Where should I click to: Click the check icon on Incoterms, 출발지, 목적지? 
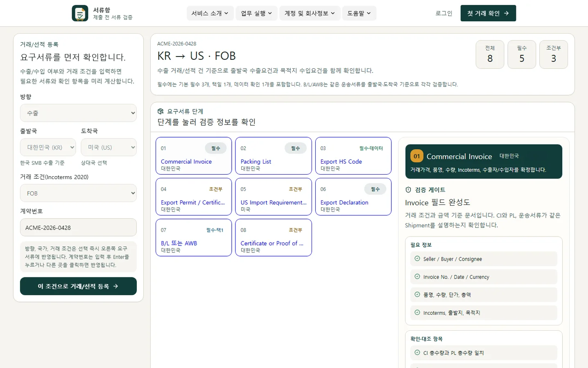417,312
